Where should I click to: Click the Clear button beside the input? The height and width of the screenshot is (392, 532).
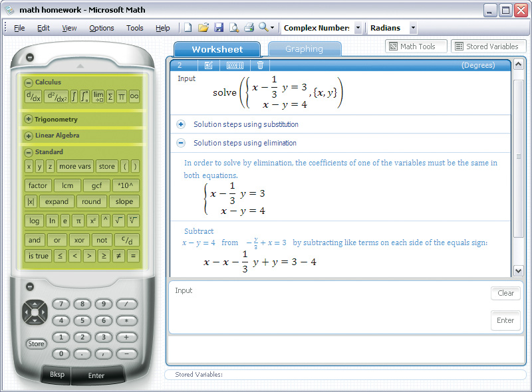pyautogui.click(x=505, y=293)
